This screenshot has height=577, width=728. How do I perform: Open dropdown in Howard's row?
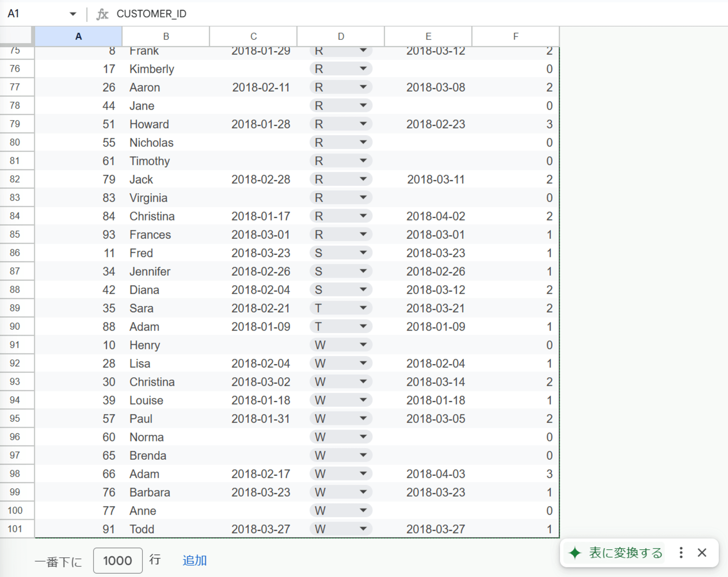tap(363, 124)
